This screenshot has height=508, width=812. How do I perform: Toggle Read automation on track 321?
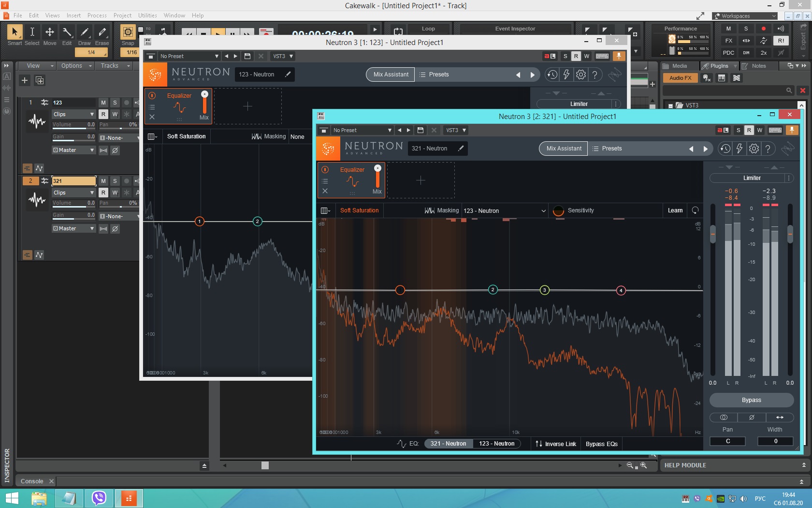[x=103, y=193]
